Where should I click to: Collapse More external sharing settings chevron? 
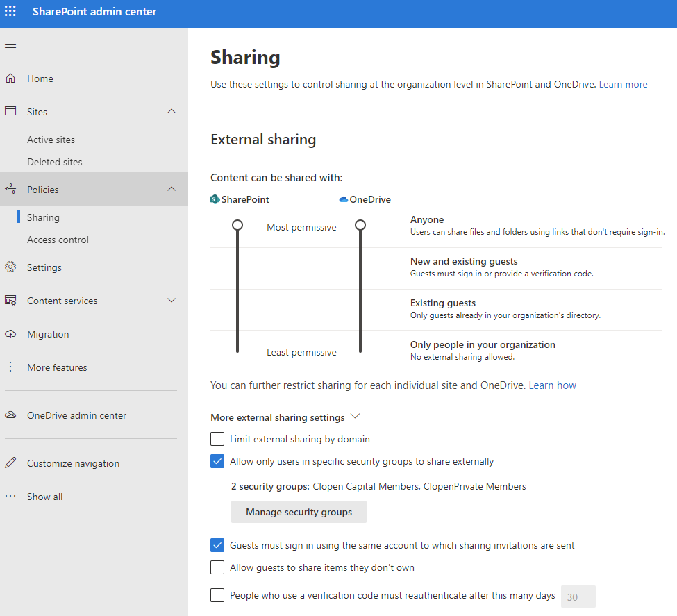point(355,417)
